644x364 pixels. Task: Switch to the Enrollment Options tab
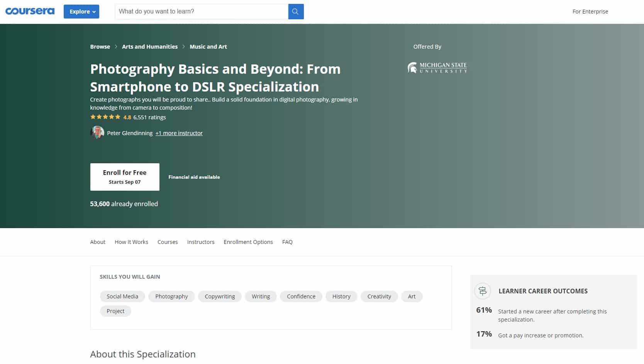(x=248, y=242)
